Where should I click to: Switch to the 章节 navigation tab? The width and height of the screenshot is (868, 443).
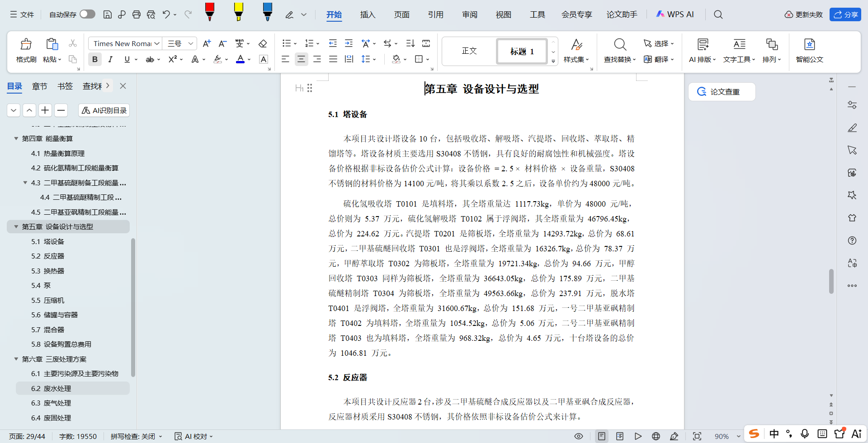40,86
